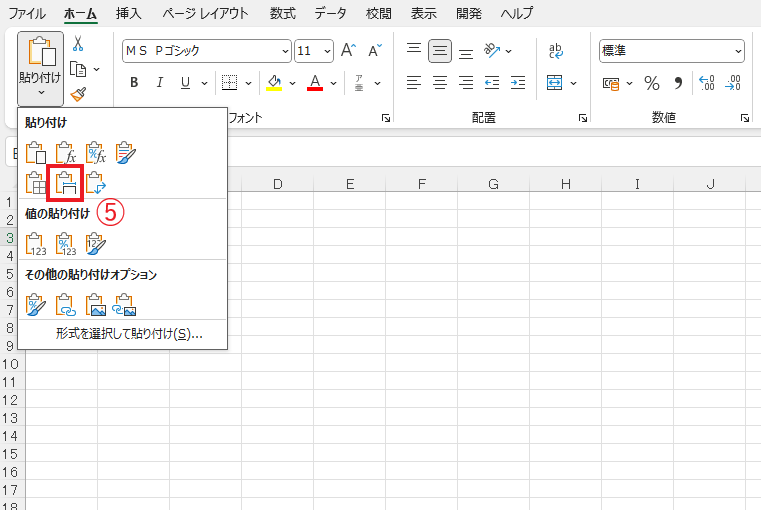Image resolution: width=761 pixels, height=510 pixels.
Task: Open the MS Pゴシック font name dropdown
Action: tap(285, 50)
